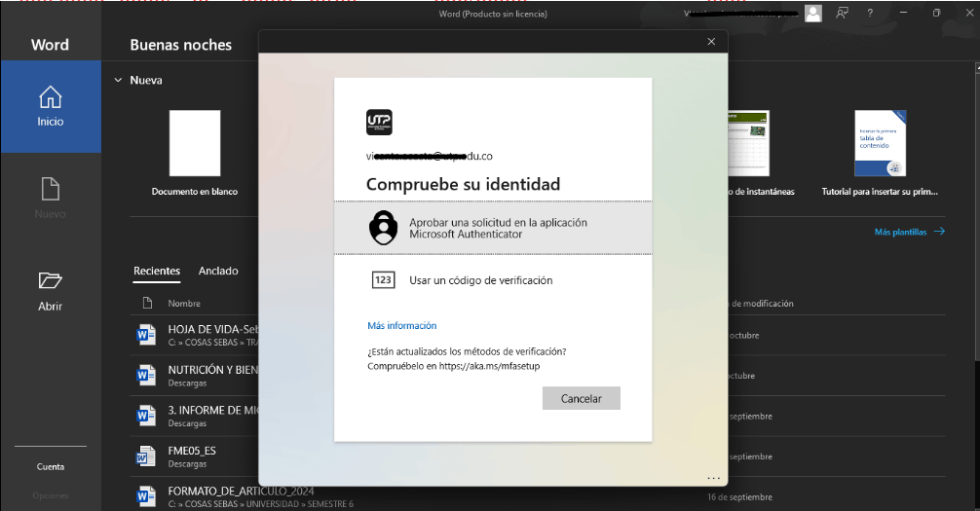Switch to the Recientes tab
The image size is (980, 511).
coord(157,272)
